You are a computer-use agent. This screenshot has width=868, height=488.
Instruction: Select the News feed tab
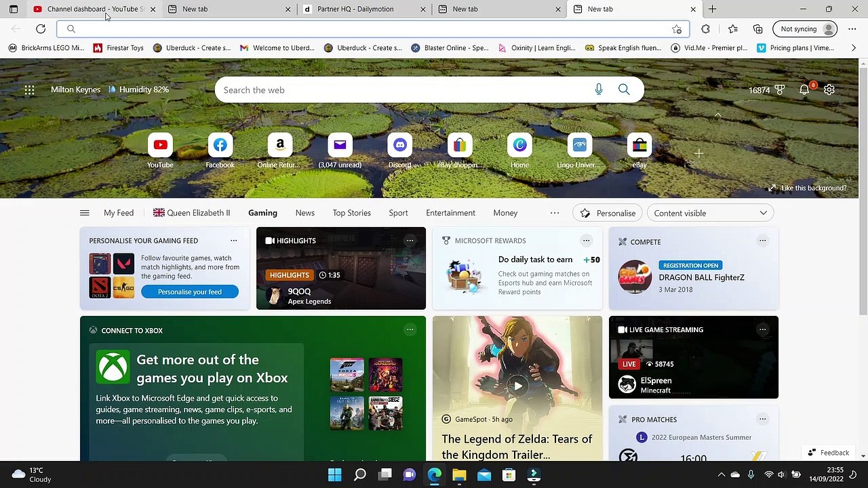point(305,213)
